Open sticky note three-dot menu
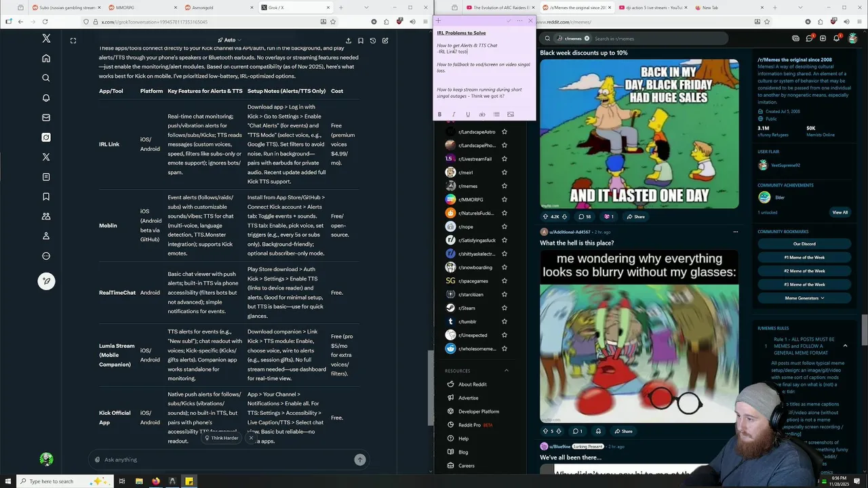The height and width of the screenshot is (488, 868). click(520, 21)
